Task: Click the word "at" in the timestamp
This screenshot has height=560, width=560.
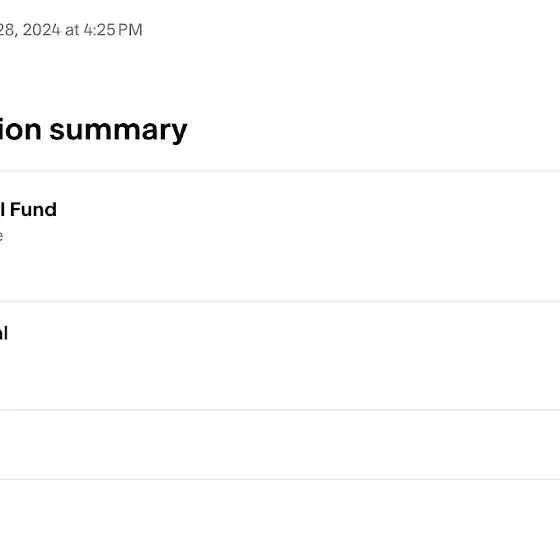Action: pyautogui.click(x=72, y=30)
